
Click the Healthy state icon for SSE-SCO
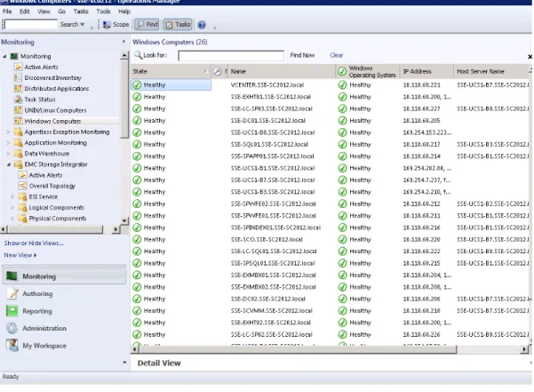click(x=137, y=239)
